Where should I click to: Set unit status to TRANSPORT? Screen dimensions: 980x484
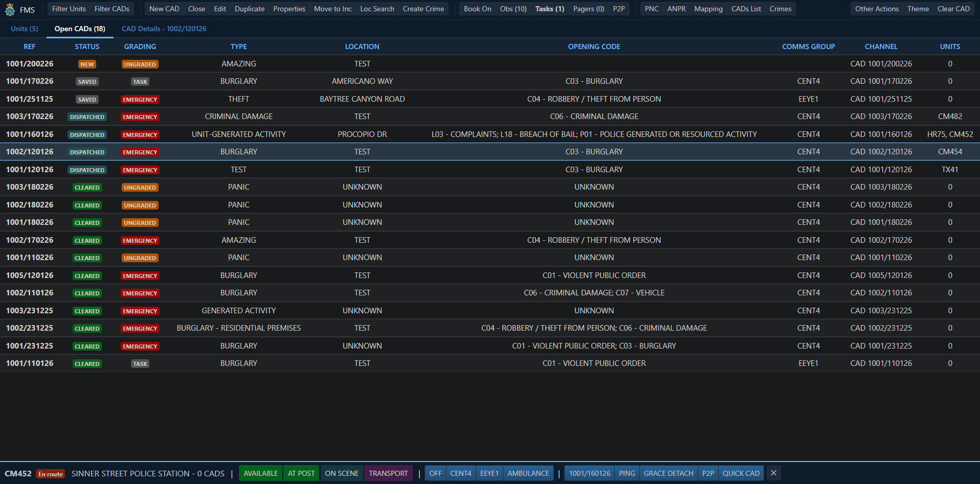pyautogui.click(x=388, y=473)
